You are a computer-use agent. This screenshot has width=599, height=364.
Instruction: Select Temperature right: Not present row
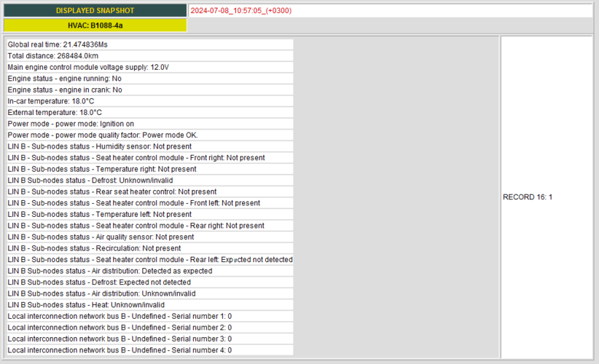point(150,169)
